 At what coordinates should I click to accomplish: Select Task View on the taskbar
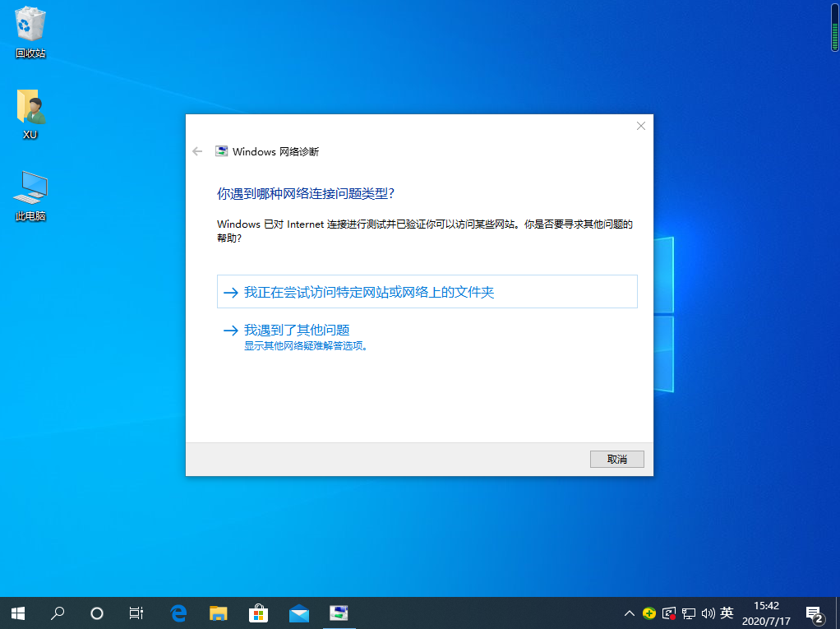click(x=136, y=613)
